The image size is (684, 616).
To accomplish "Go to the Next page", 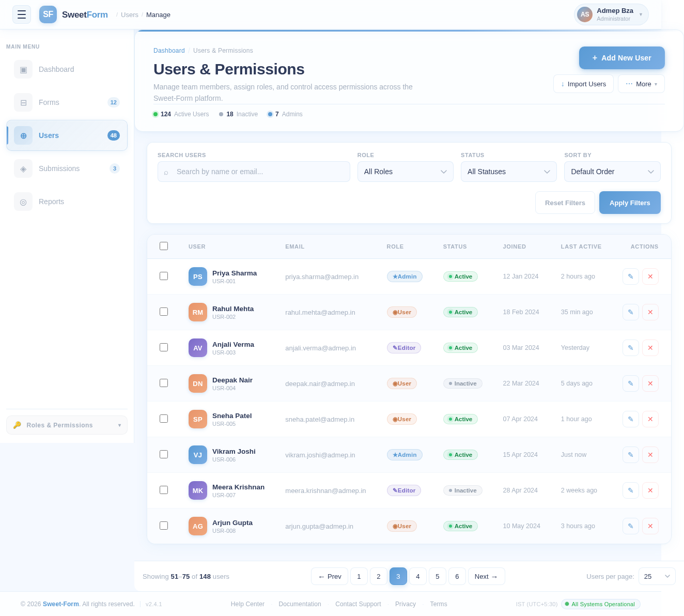I will [487, 576].
